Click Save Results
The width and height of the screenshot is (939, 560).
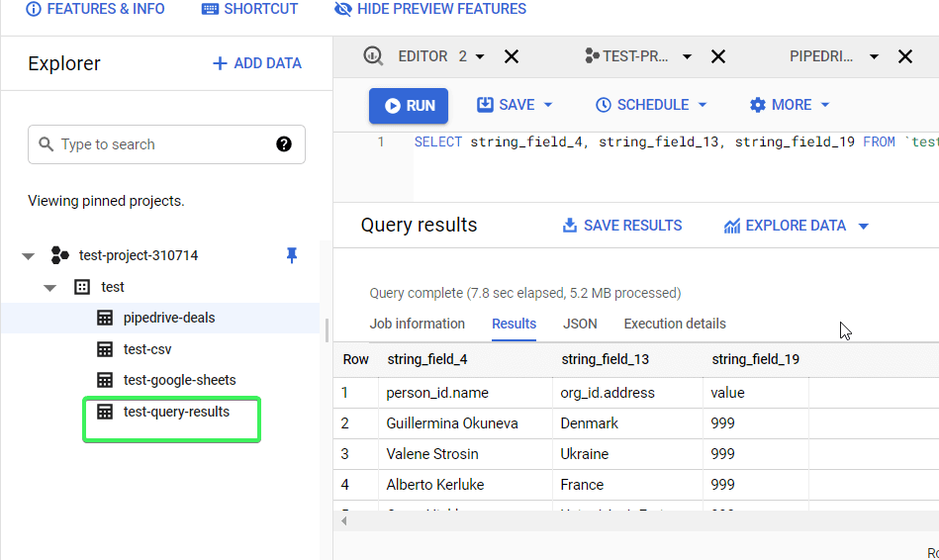[622, 226]
